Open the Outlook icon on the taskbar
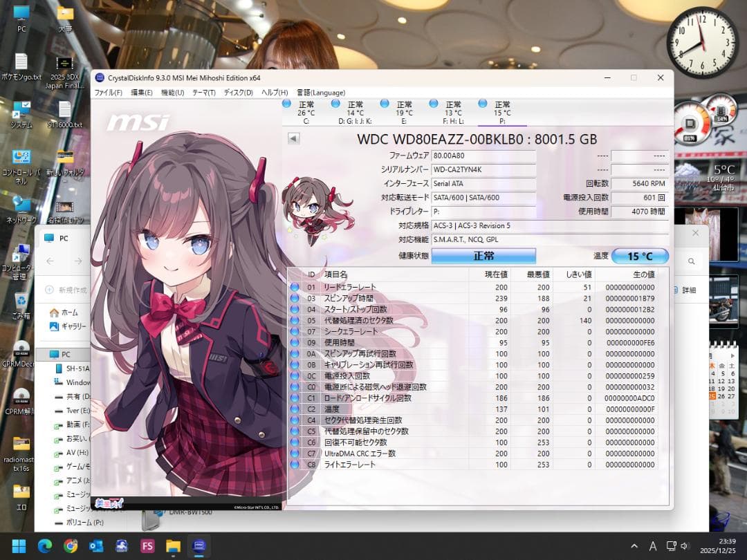The height and width of the screenshot is (560, 747). [95, 546]
